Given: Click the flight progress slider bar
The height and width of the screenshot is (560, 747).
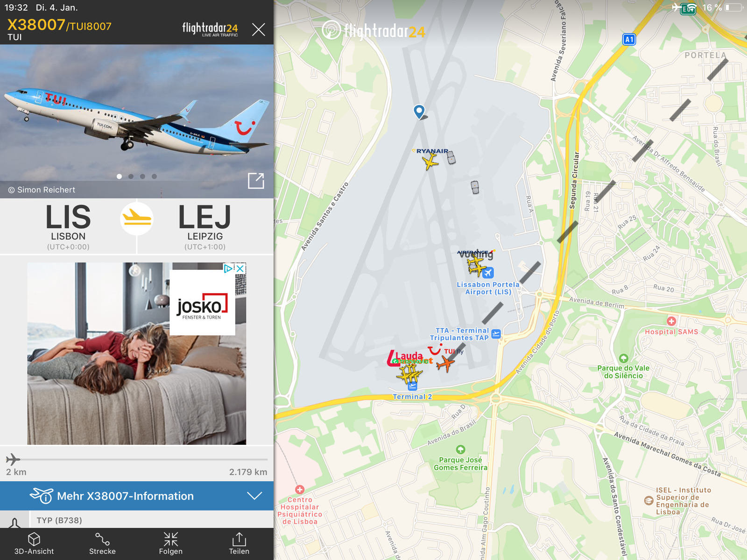Looking at the screenshot, I should coord(137,459).
